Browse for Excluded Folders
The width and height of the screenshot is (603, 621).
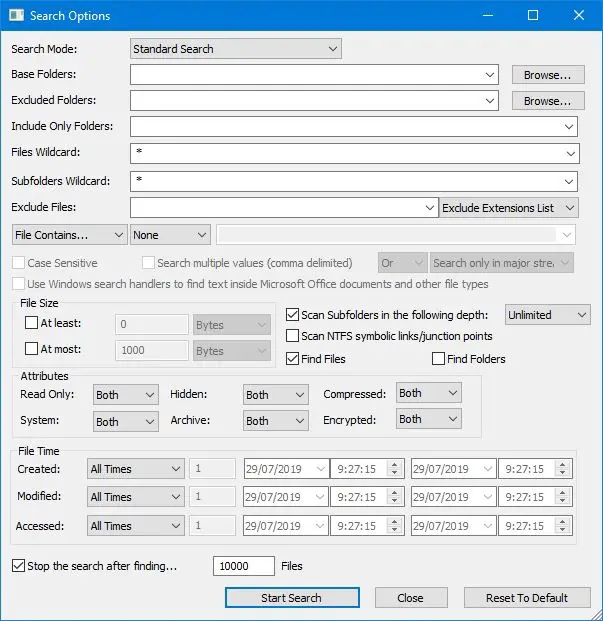548,101
